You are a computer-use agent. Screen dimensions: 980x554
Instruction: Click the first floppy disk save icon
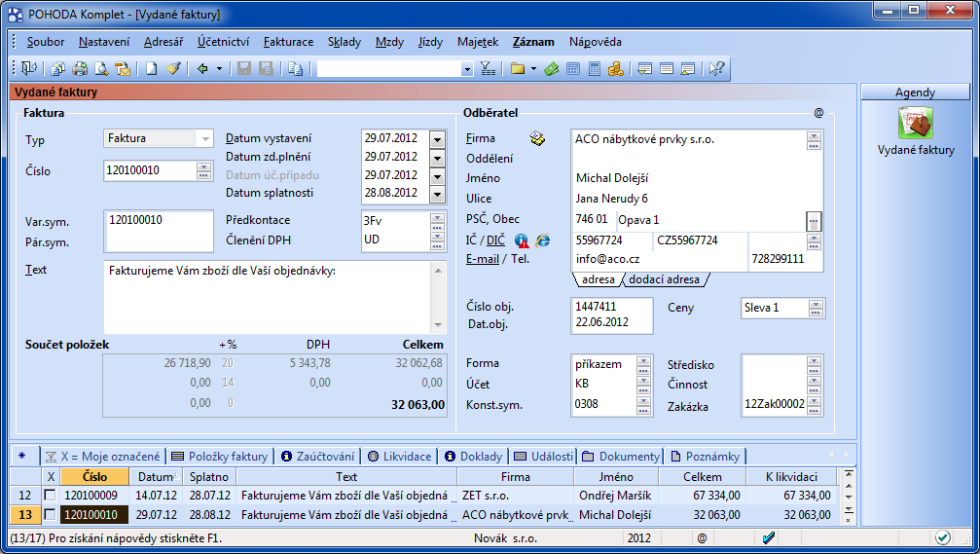[243, 68]
